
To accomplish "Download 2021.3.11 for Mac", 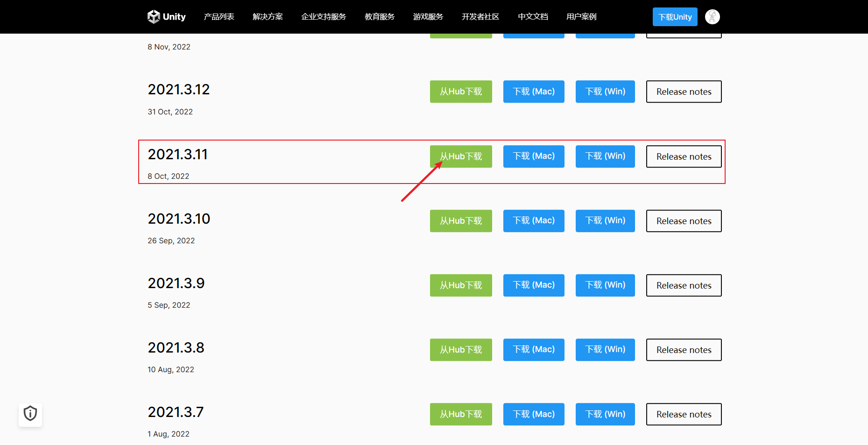I will 534,156.
